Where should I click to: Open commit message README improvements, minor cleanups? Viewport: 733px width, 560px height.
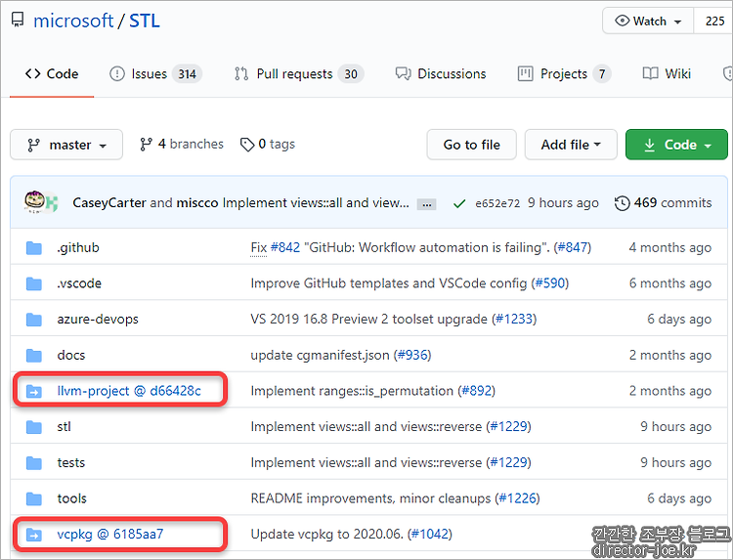(370, 498)
